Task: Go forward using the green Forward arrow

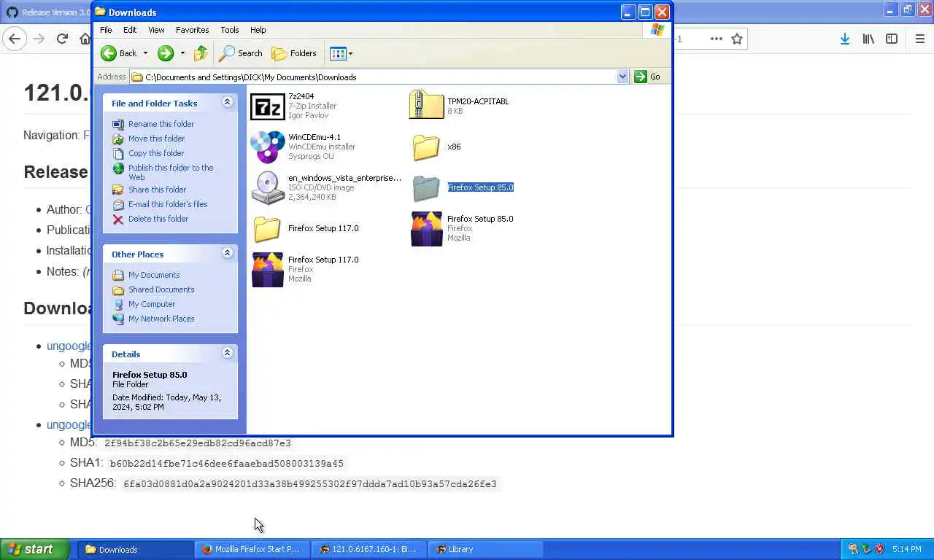Action: (166, 53)
